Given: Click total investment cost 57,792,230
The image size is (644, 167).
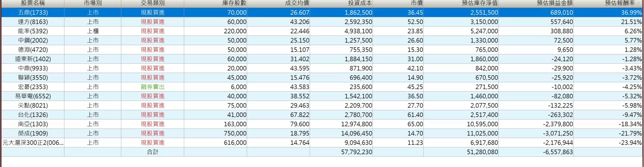Looking at the screenshot, I should click(x=356, y=152).
